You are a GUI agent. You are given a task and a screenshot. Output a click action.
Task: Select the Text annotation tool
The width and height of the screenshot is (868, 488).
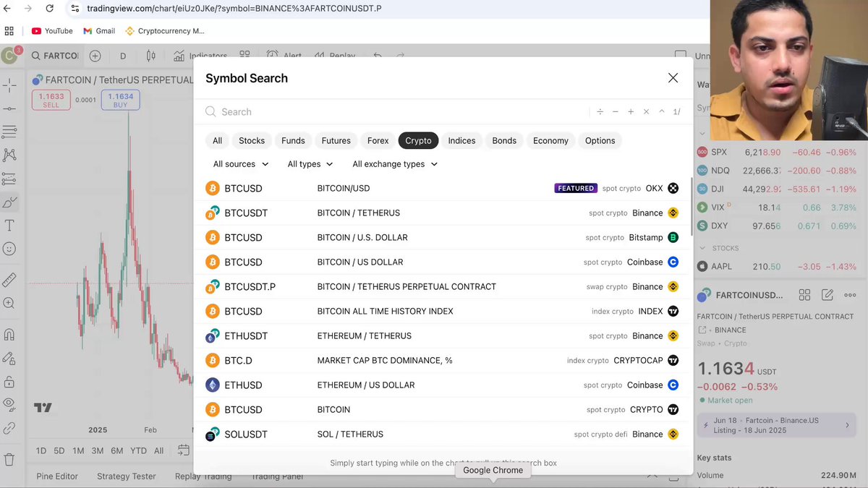point(9,226)
